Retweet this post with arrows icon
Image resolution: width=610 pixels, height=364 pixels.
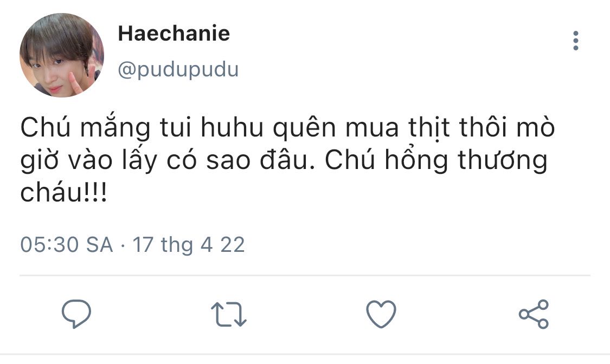click(x=229, y=314)
